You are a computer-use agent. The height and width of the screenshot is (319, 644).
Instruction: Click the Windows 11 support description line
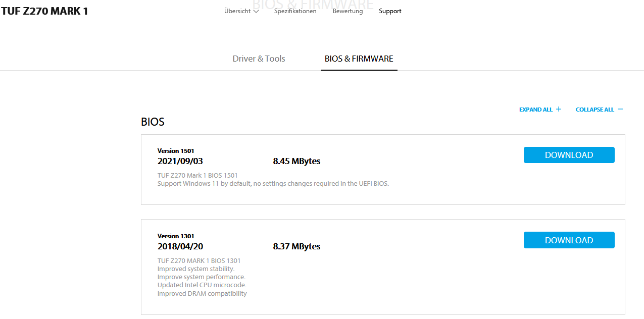pyautogui.click(x=273, y=184)
